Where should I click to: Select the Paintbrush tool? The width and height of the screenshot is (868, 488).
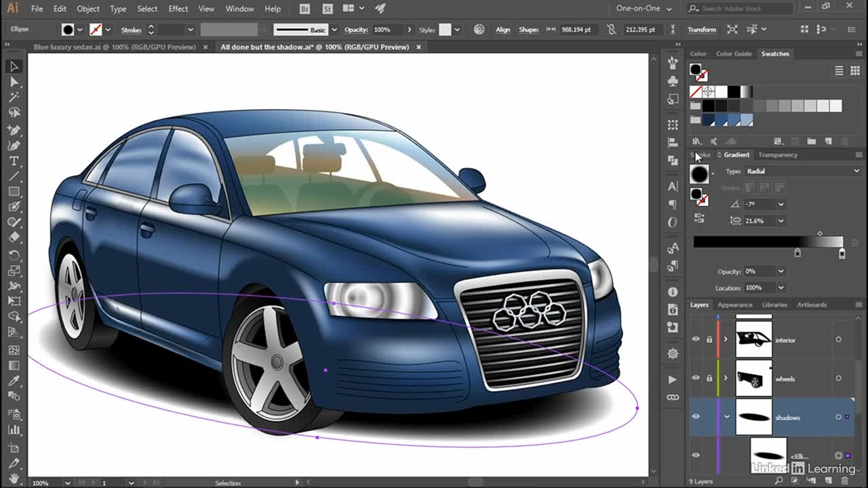[14, 207]
